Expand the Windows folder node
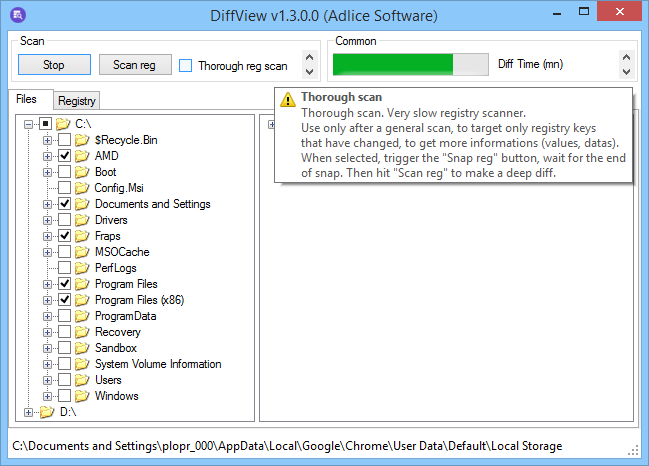Image resolution: width=649 pixels, height=466 pixels. [x=47, y=396]
